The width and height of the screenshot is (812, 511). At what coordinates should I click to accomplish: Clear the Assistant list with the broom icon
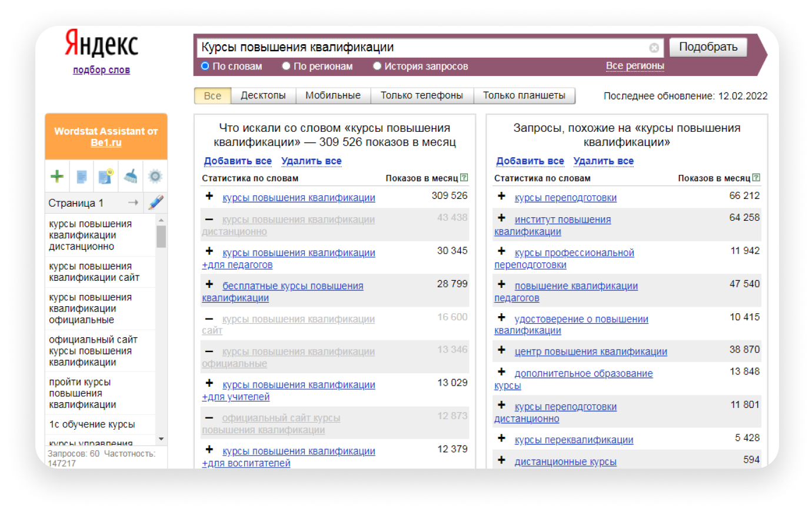(x=130, y=176)
